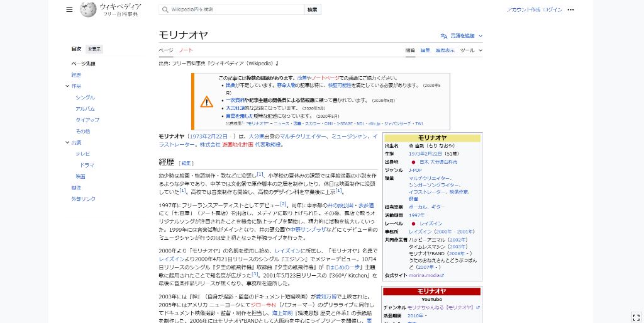Click footnote [3] after 広がった

pos(255,274)
